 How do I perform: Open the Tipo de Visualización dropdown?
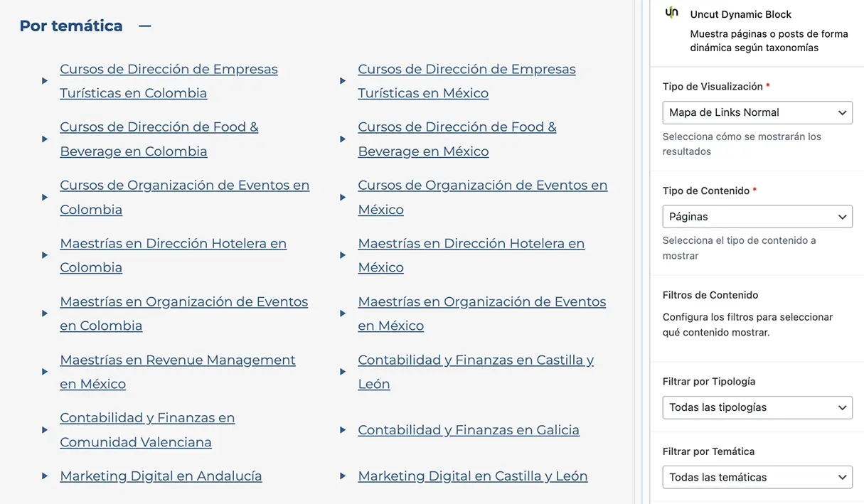click(757, 112)
